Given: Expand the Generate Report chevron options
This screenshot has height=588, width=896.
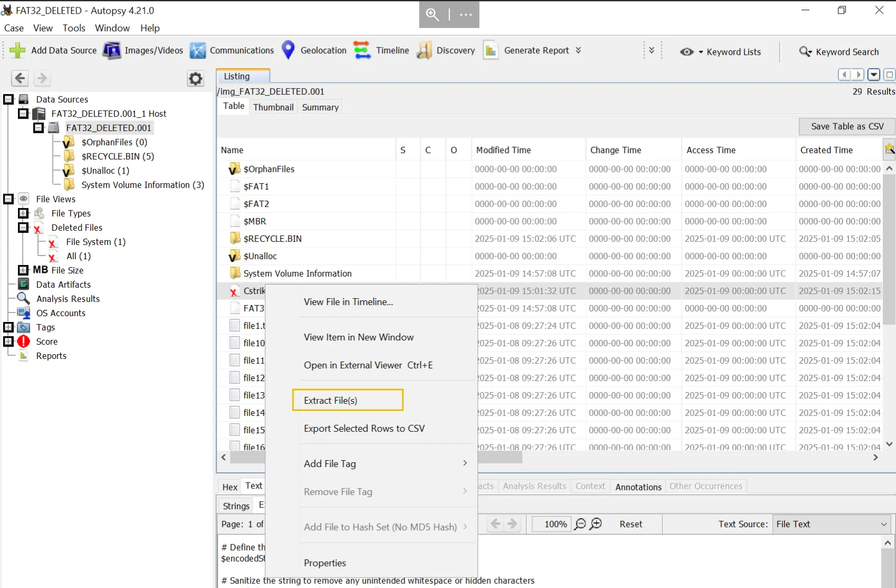Looking at the screenshot, I should point(578,50).
